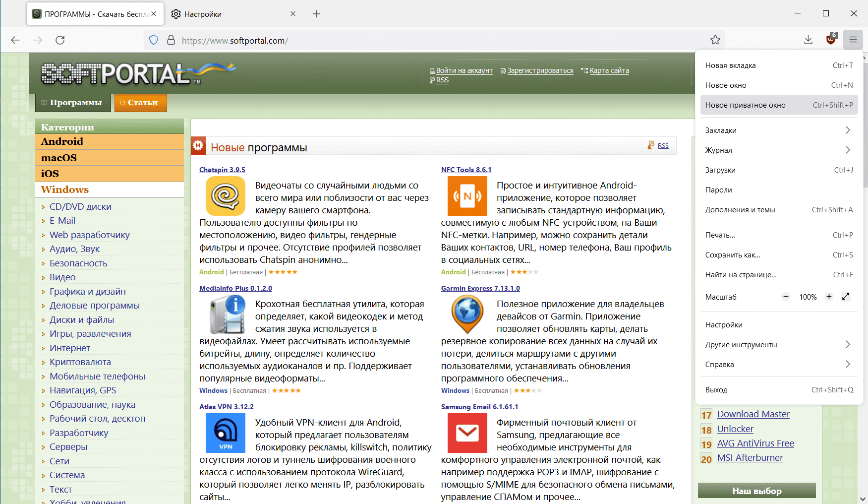This screenshot has height=504, width=868.
Task: Choose Сохранить как… menu entry
Action: click(x=779, y=254)
